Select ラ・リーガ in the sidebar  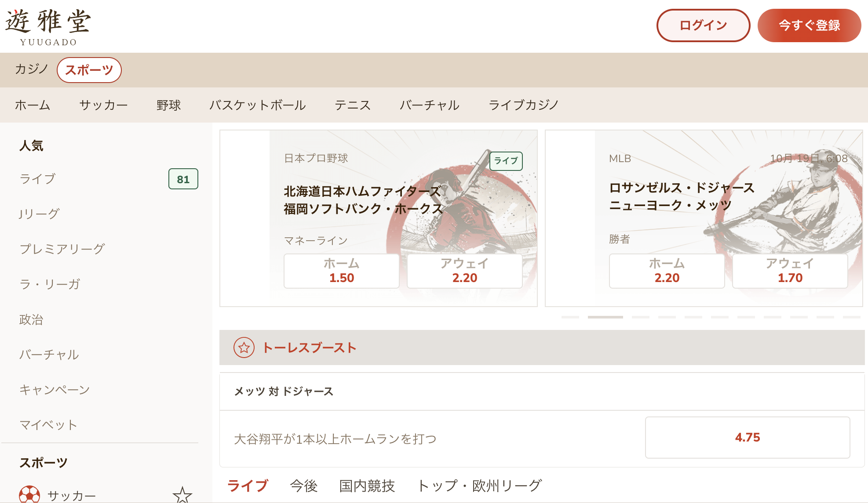click(50, 284)
